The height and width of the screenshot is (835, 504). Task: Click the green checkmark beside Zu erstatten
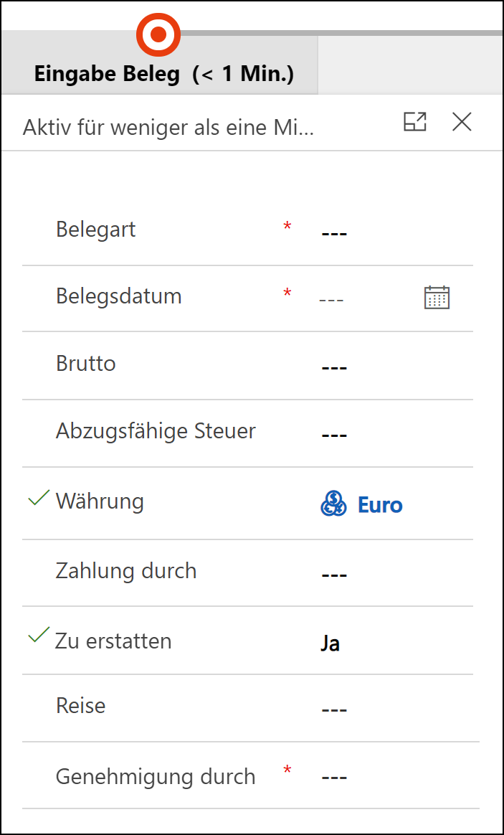[39, 634]
